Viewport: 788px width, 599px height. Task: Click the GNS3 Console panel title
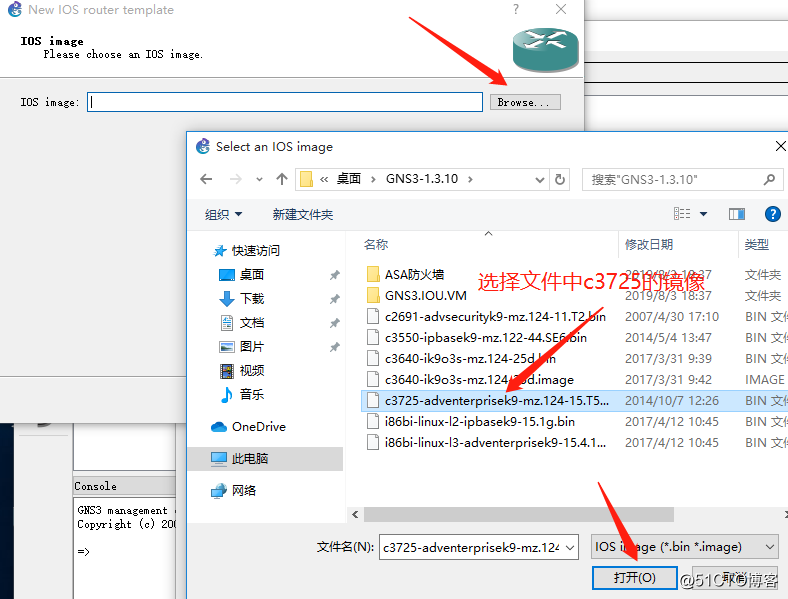click(x=95, y=486)
